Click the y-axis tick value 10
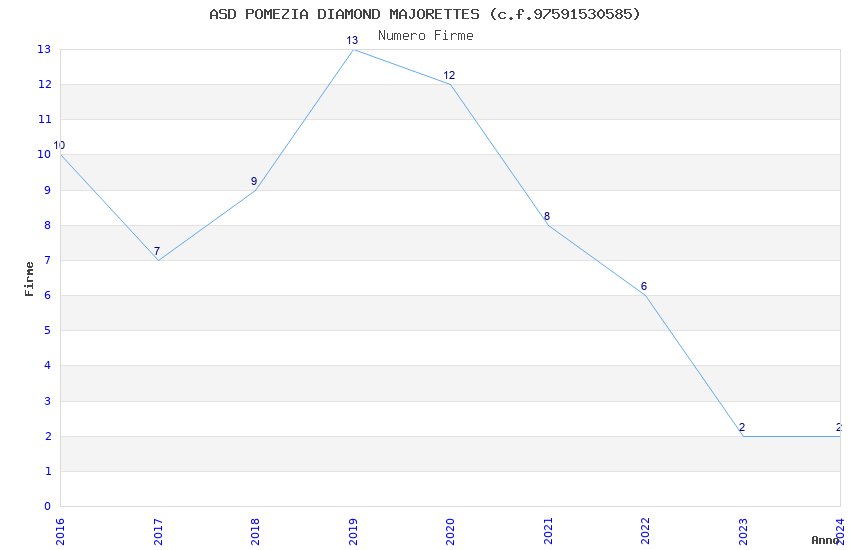Image resolution: width=850 pixels, height=550 pixels. click(44, 154)
